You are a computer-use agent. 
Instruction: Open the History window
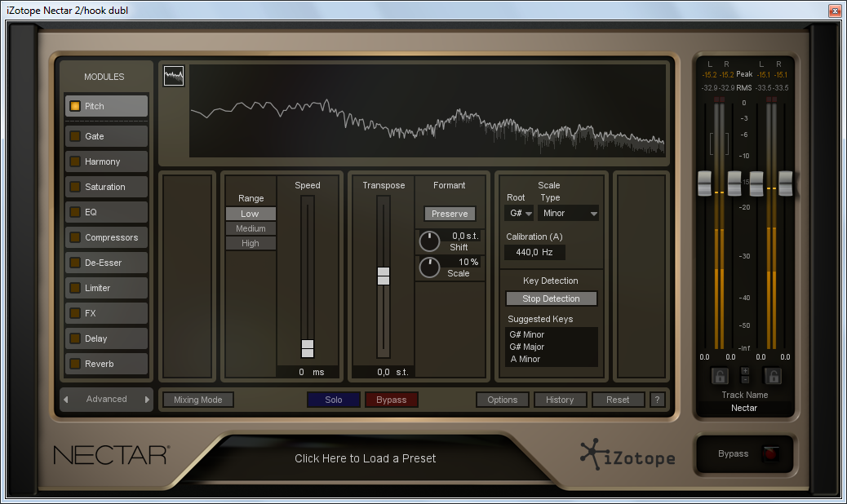pos(560,400)
